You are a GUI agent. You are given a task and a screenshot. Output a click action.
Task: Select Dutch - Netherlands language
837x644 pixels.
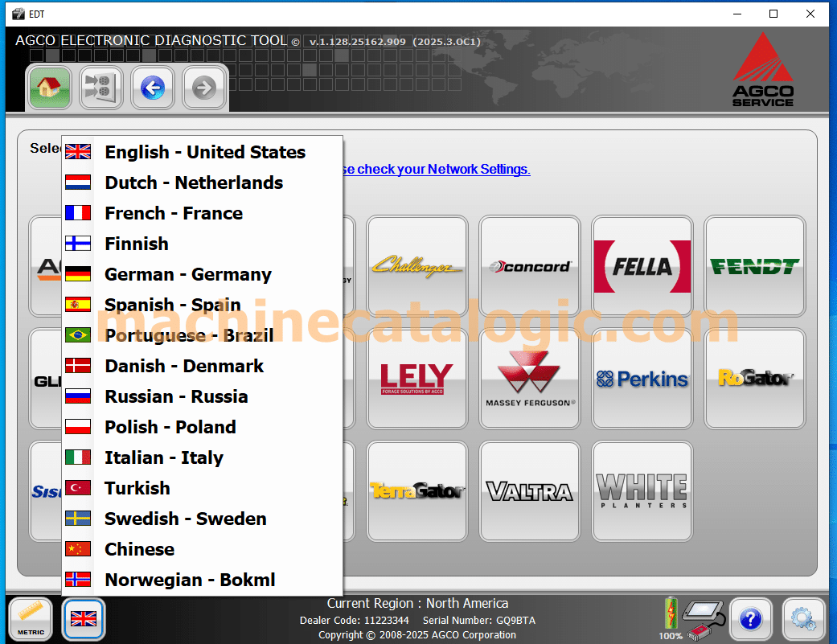(203, 183)
